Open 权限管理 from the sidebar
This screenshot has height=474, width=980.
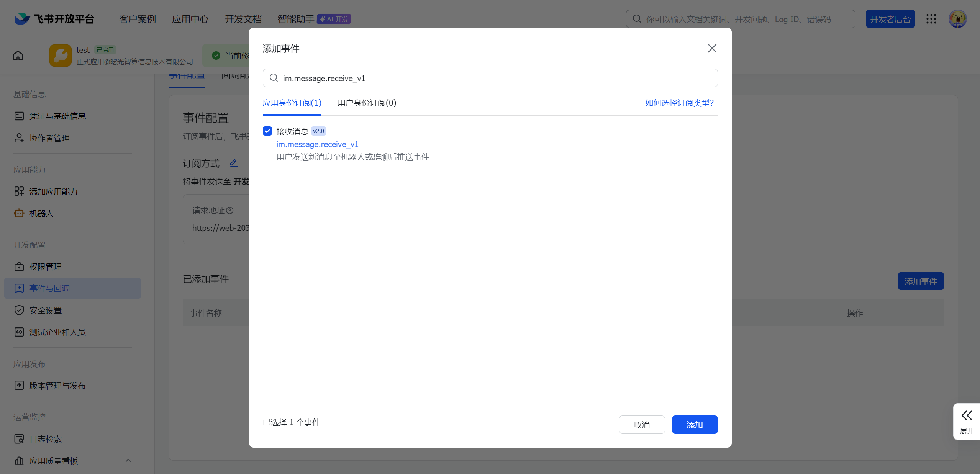click(x=45, y=266)
